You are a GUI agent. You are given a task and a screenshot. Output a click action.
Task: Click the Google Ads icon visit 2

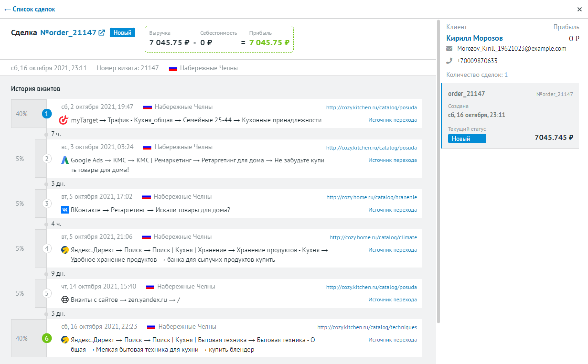pos(65,160)
